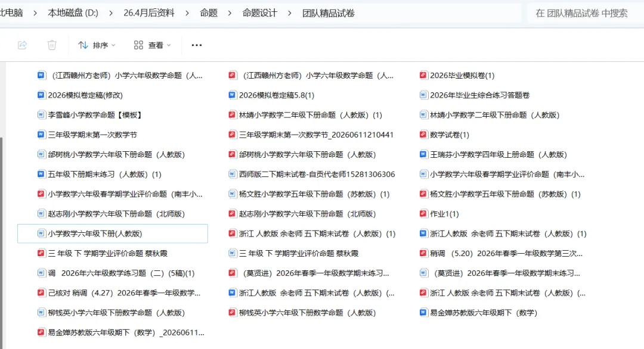Click the document icon of 调 2026年六年级数学练习题 (二) (5稿)(1)
The image size is (644, 349).
pyautogui.click(x=41, y=273)
